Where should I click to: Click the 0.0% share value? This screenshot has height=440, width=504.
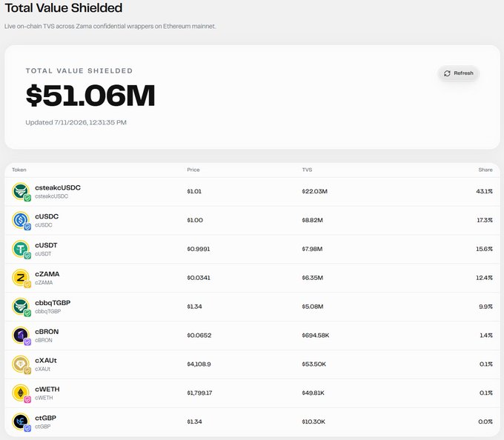click(485, 421)
